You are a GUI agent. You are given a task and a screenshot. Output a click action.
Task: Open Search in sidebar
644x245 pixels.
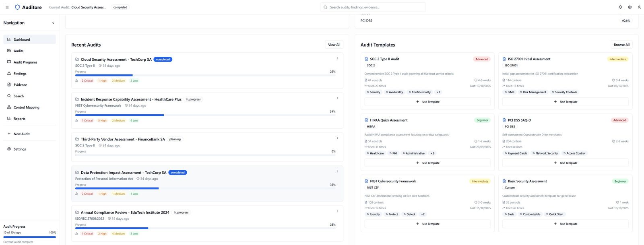click(x=29, y=96)
